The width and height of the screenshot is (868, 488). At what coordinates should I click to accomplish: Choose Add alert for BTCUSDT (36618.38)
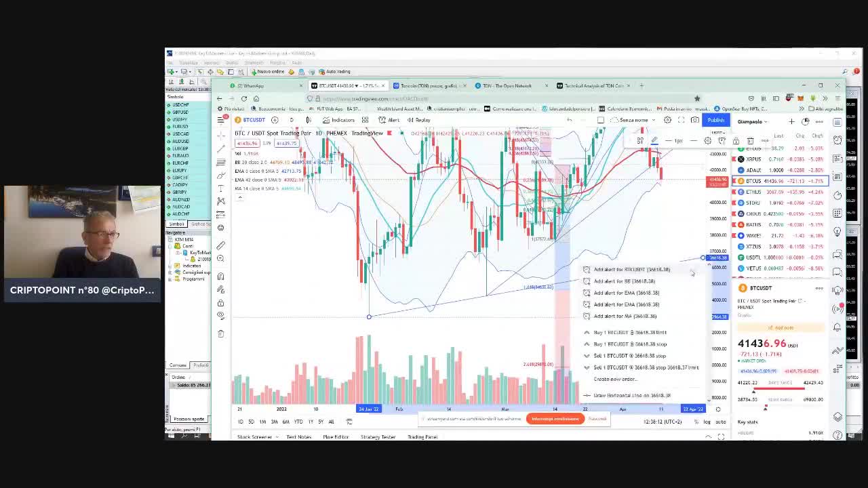[631, 270]
